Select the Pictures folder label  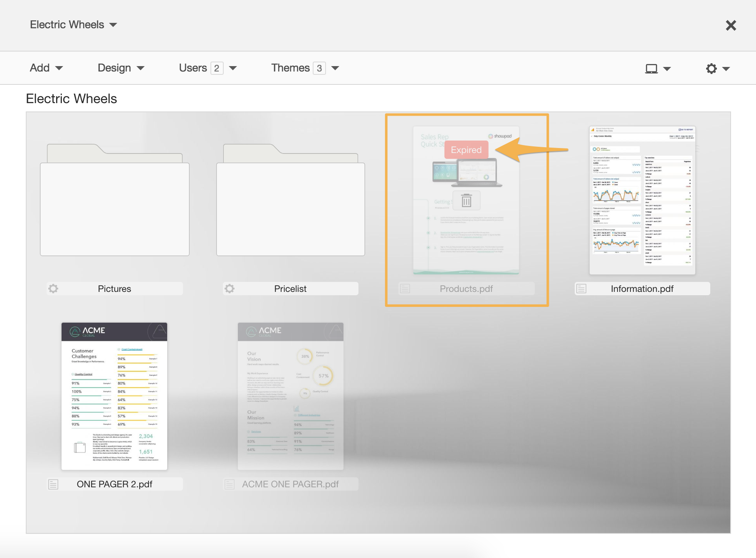[x=114, y=289]
